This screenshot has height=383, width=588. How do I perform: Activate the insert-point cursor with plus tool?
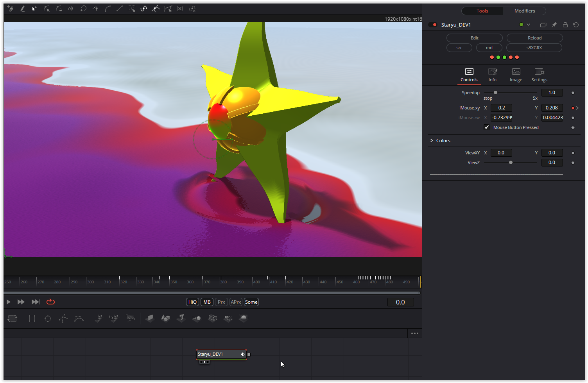tap(34, 9)
